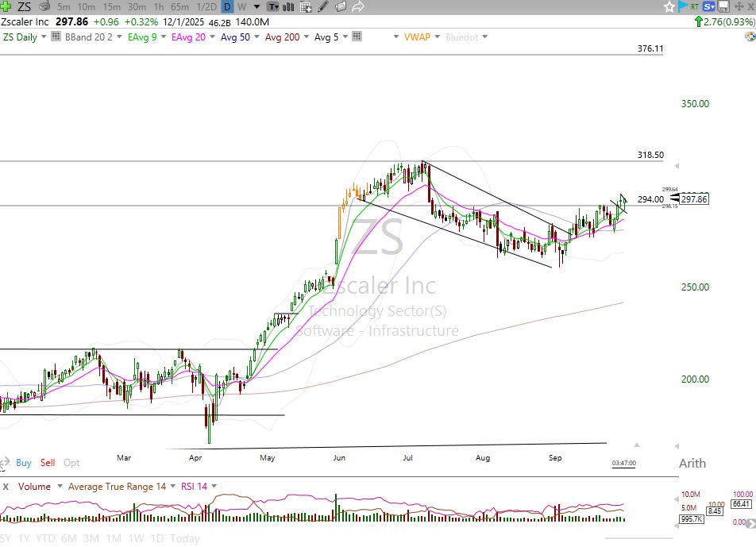The image size is (756, 547).
Task: Click the grid icon next to ZS Daily
Action: 56,37
